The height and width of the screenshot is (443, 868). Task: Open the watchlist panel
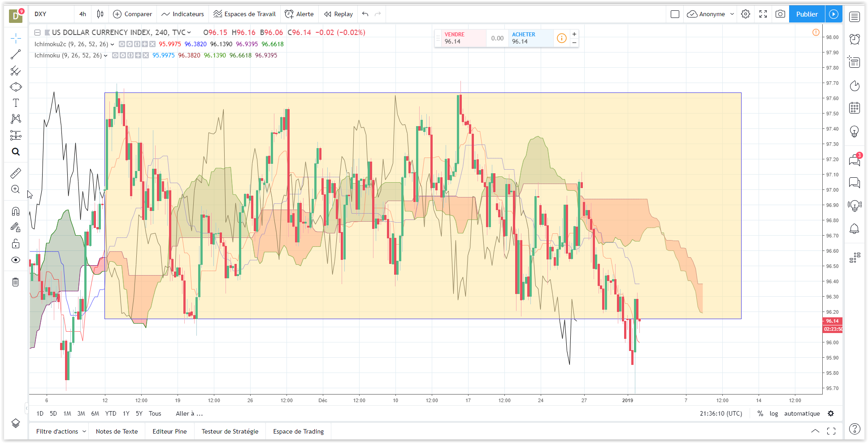tap(855, 17)
